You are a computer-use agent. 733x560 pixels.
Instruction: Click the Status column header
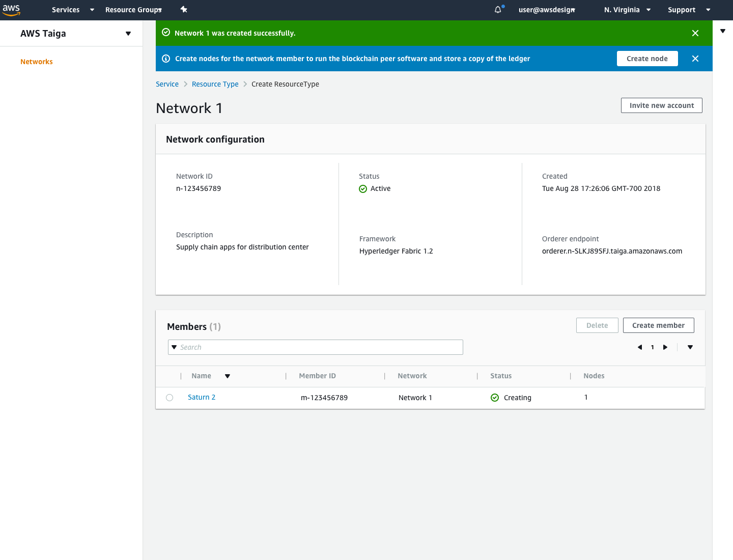501,376
